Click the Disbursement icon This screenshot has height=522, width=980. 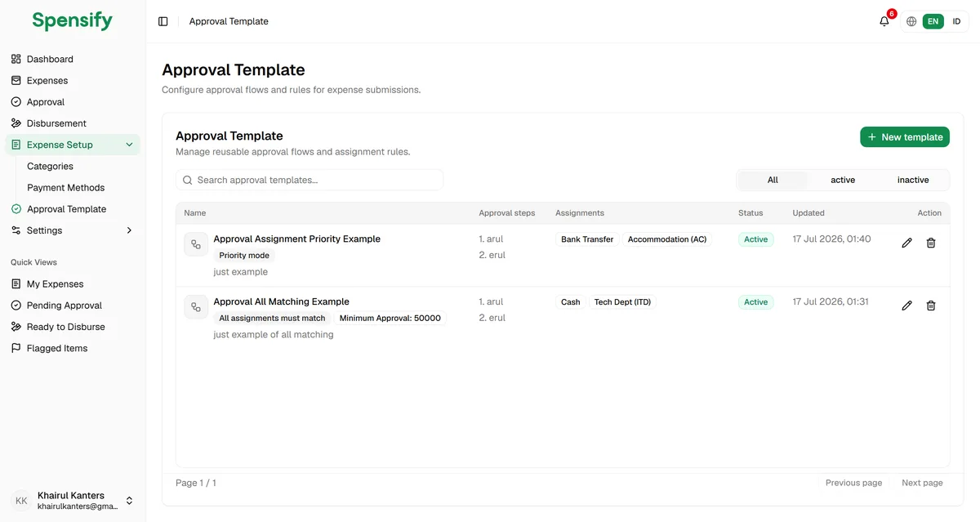coord(16,123)
